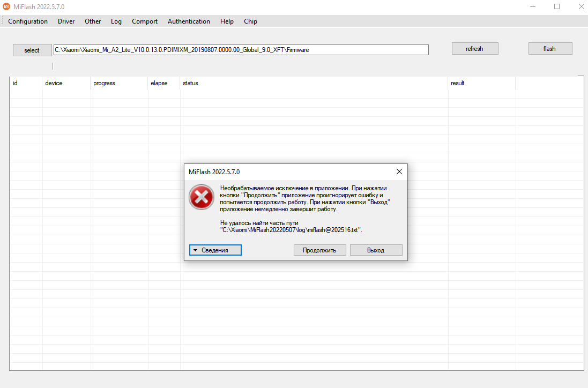The width and height of the screenshot is (588, 388).
Task: Open the Comport menu
Action: pyautogui.click(x=145, y=21)
